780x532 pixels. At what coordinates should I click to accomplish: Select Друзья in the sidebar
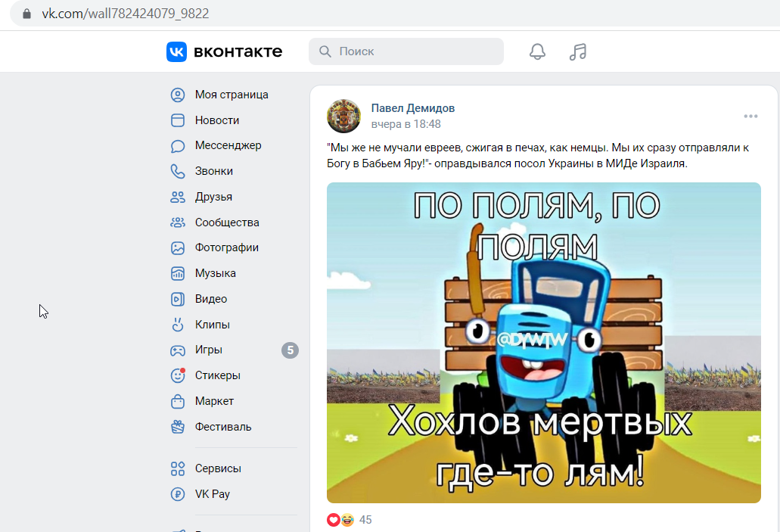213,197
